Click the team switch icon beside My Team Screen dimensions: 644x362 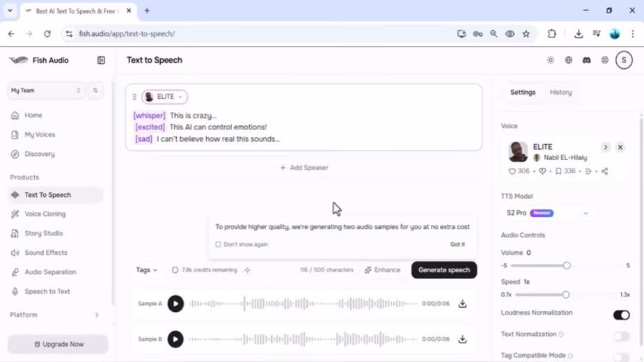95,90
